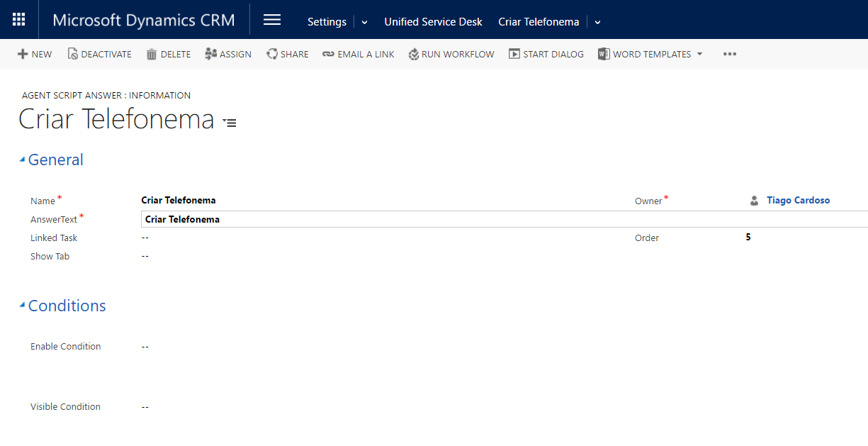Click the Deactivate command icon
The height and width of the screenshot is (446, 868).
[72, 54]
